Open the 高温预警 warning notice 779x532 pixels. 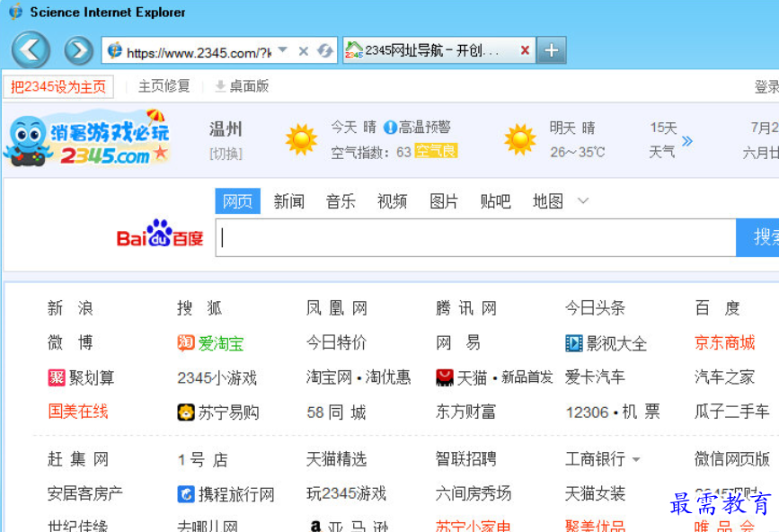pos(418,128)
